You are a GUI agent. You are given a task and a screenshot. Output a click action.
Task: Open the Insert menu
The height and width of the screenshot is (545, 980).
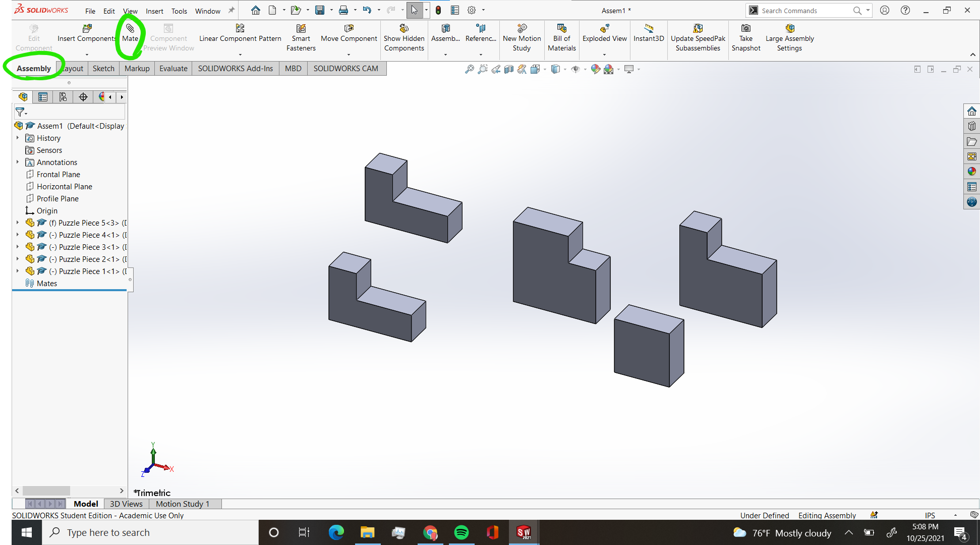154,11
